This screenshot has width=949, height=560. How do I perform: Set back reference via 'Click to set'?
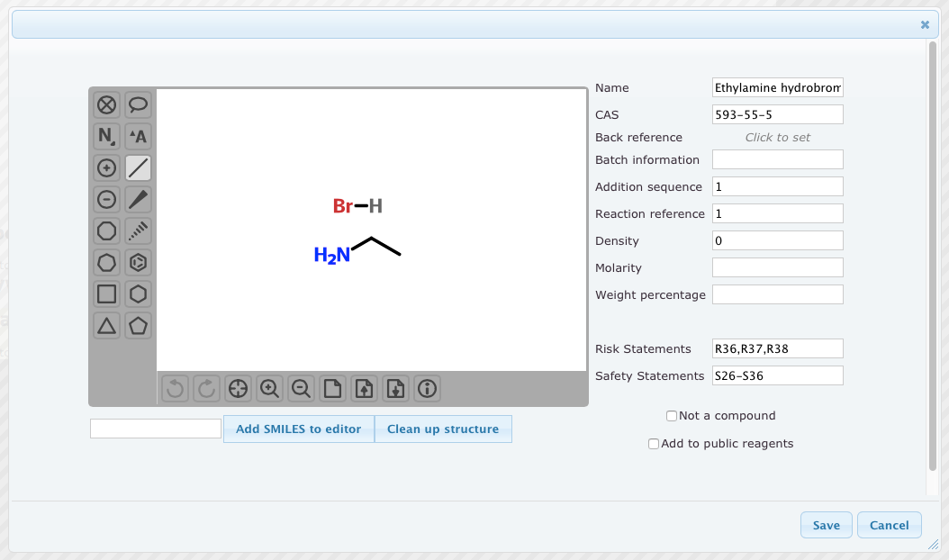pos(778,138)
